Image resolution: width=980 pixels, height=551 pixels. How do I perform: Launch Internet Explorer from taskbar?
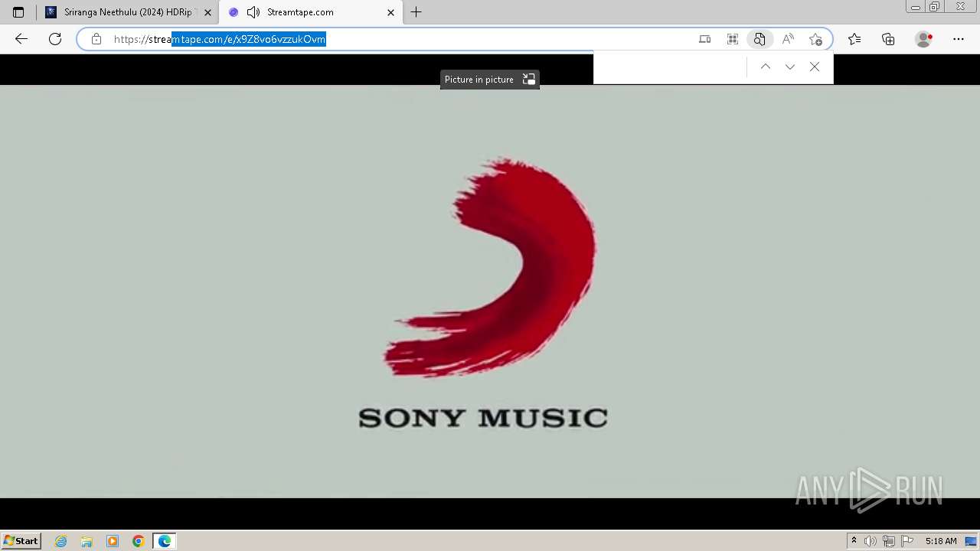point(61,541)
